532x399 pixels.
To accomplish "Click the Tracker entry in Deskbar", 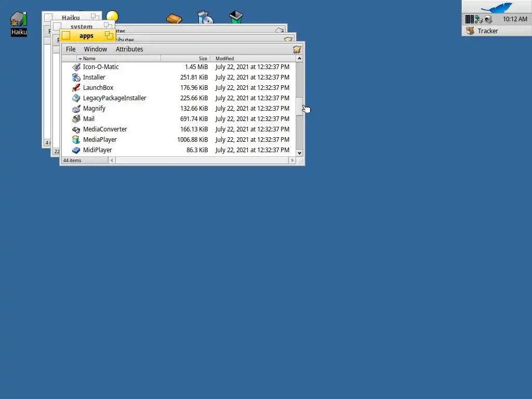I will (497, 31).
